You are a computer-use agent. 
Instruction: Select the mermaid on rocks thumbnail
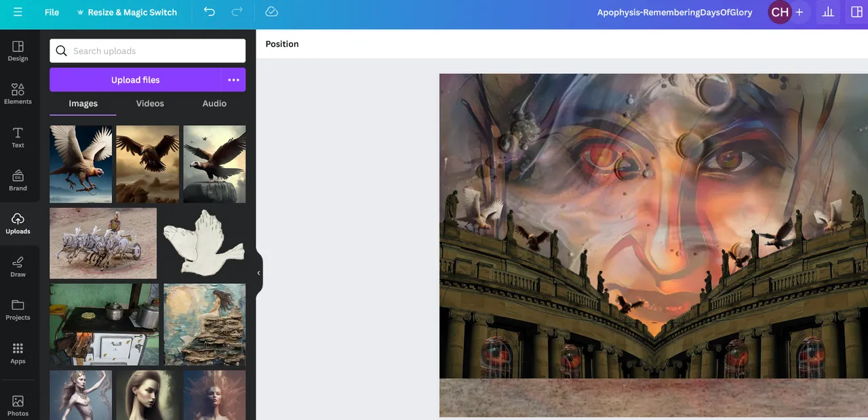tap(205, 324)
